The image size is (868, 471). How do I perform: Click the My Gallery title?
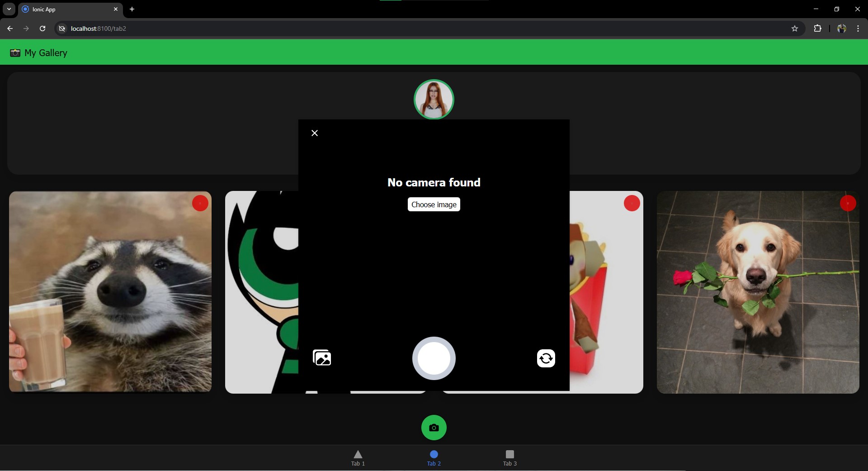(x=46, y=53)
